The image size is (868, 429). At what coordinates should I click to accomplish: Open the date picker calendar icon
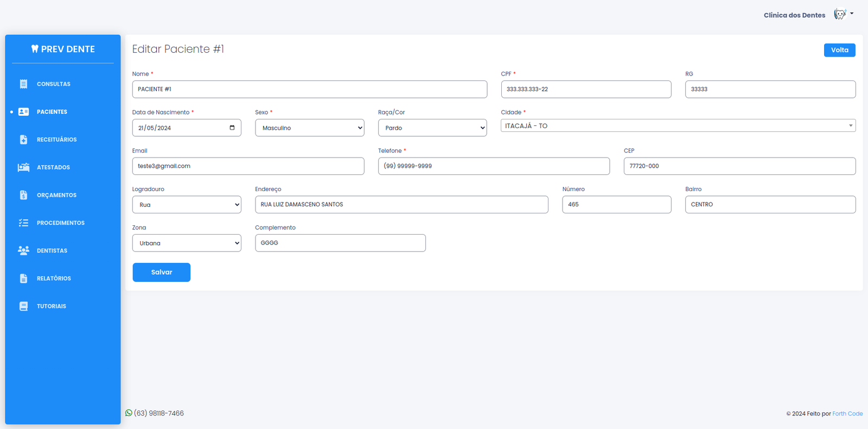coord(232,128)
